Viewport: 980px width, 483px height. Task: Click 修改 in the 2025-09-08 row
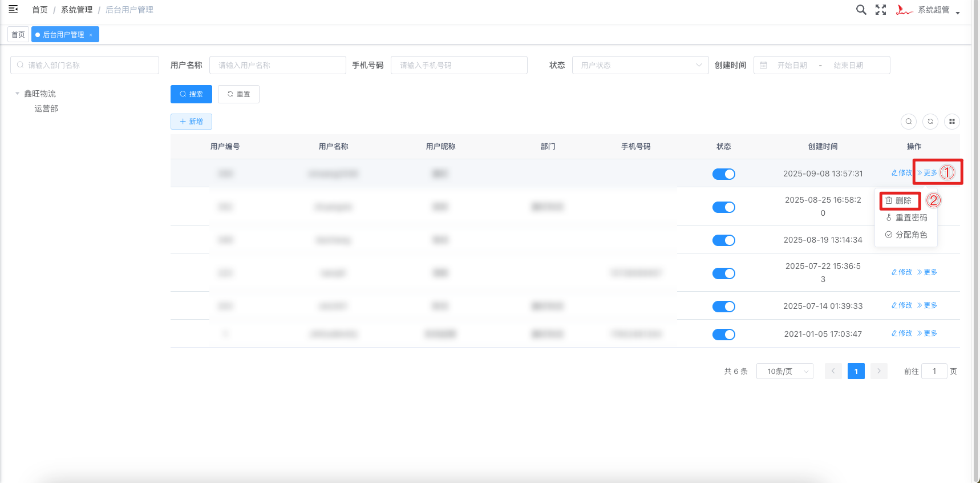(902, 173)
